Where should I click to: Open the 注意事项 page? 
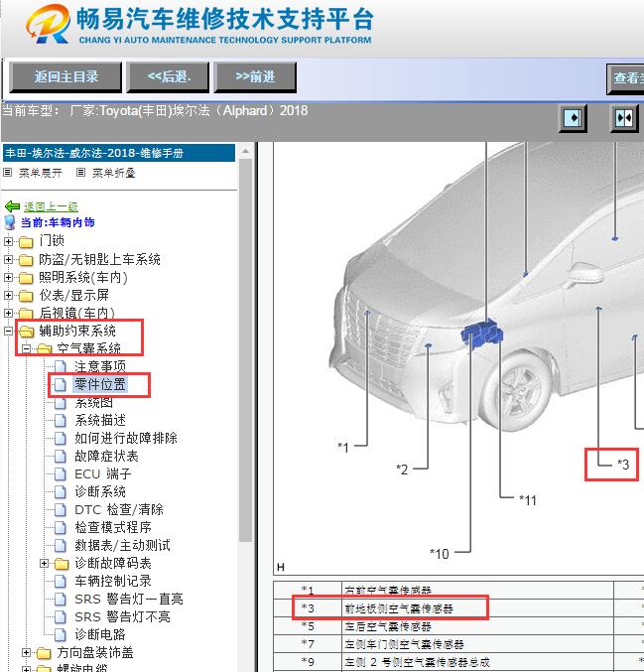point(100,367)
